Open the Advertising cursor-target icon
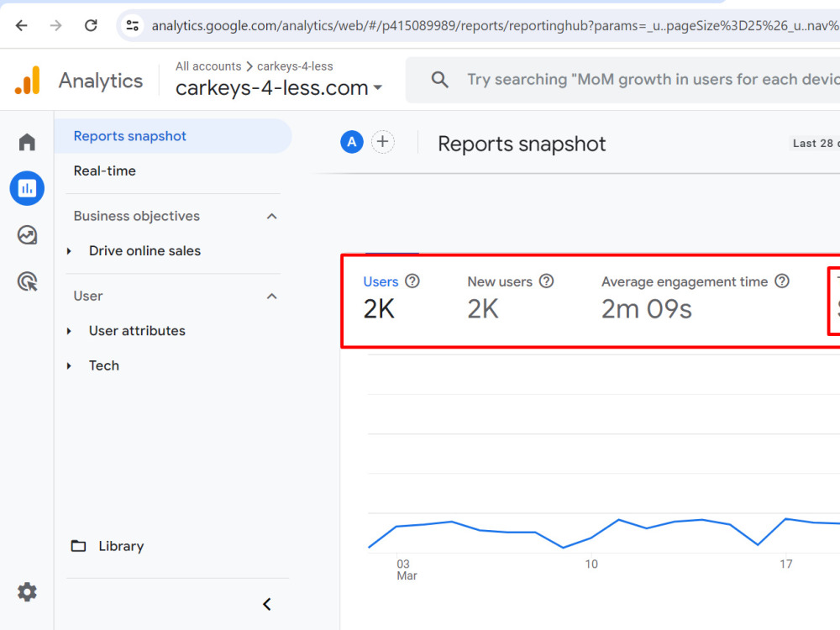840x630 pixels. coord(27,281)
